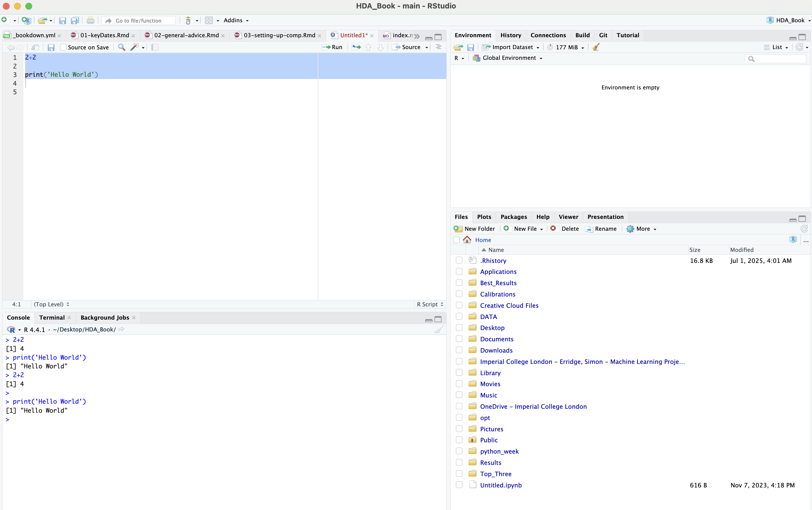Click the Delete button in Files pane
Viewport: 812px width, 510px height.
565,229
